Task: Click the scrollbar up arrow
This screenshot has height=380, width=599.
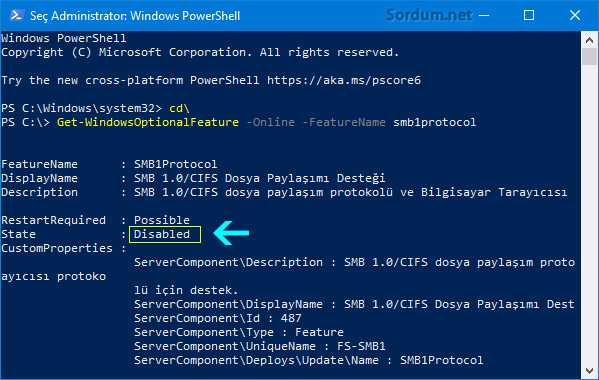Action: (589, 40)
